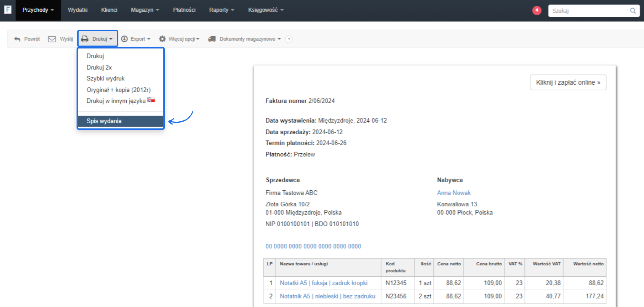The height and width of the screenshot is (307, 644).
Task: Focus the Szukaj search field
Action: pos(589,11)
